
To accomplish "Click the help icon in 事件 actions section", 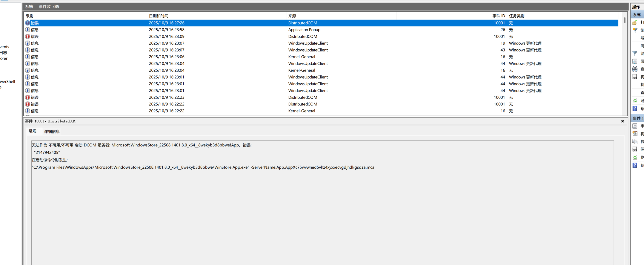I will pos(635,165).
